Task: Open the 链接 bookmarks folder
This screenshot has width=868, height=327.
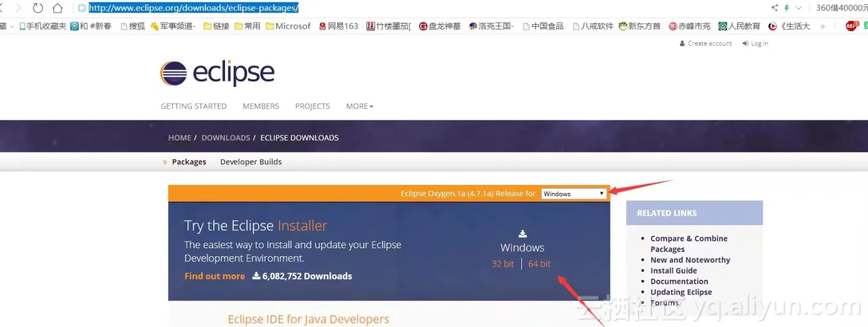Action: [x=216, y=26]
